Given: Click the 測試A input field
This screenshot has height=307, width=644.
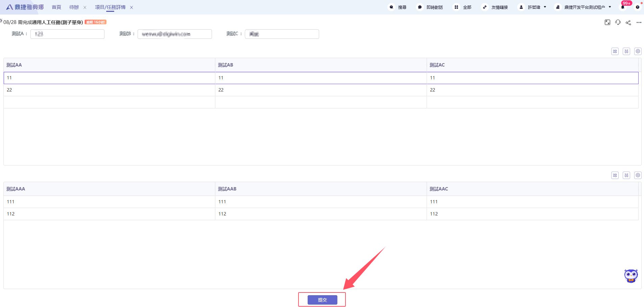Looking at the screenshot, I should coord(67,34).
